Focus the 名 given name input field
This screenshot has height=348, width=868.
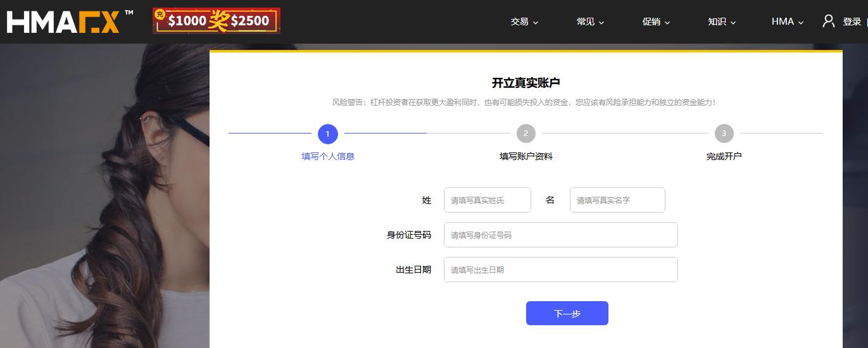pos(617,200)
